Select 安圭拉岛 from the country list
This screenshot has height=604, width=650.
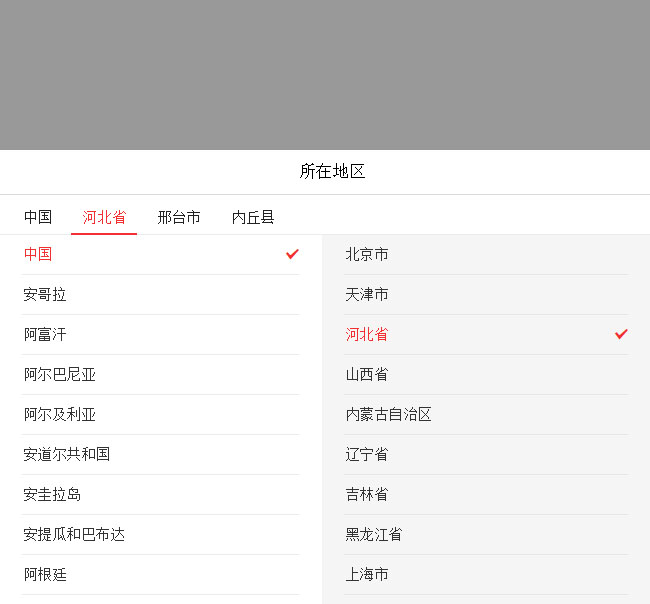52,494
